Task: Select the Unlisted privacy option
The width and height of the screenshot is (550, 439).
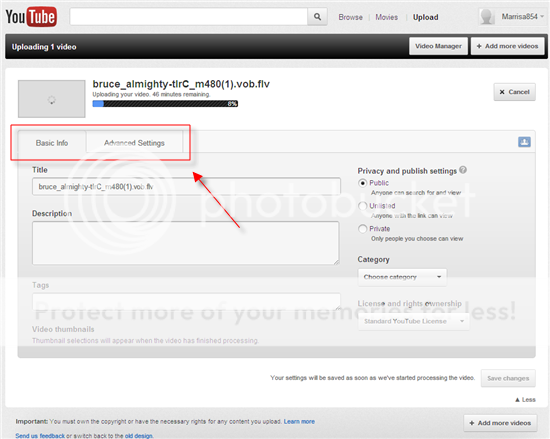Action: point(363,206)
